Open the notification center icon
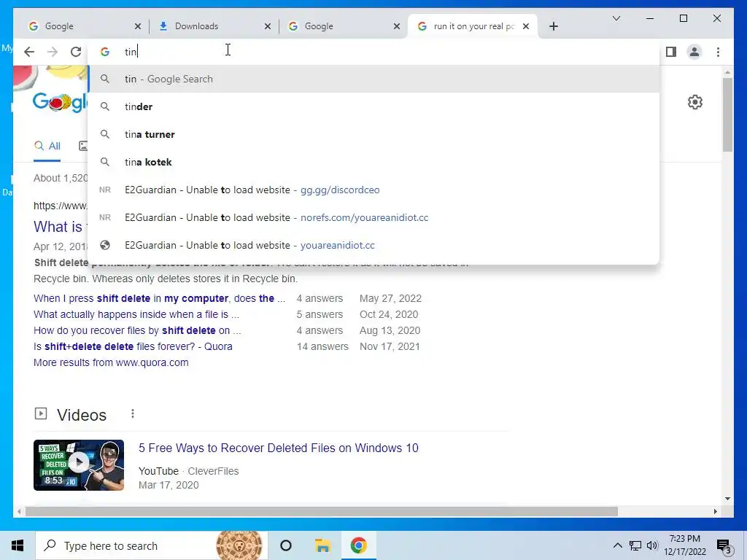 click(724, 546)
